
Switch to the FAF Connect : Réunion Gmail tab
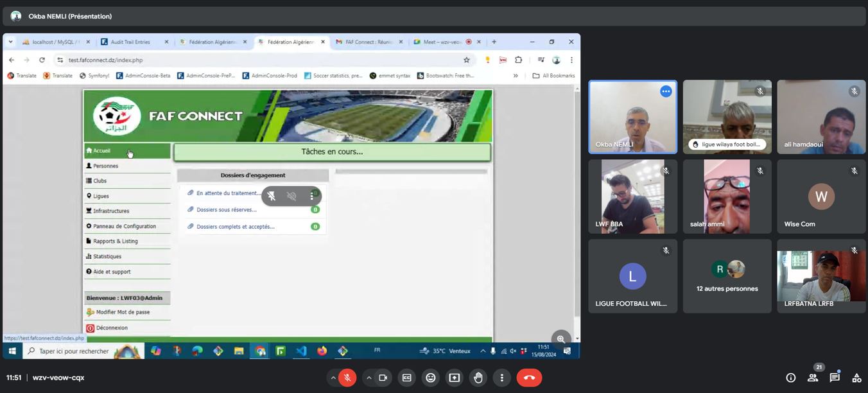click(x=370, y=42)
